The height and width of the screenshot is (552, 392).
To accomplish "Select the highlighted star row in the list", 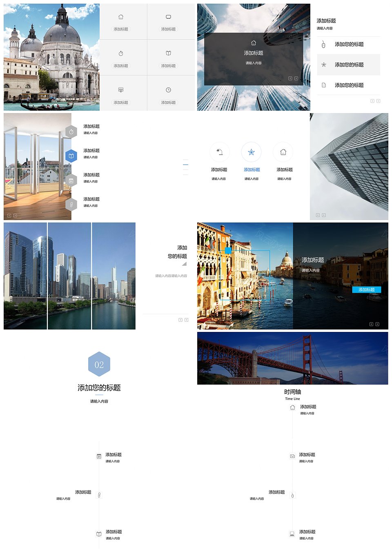I will [x=348, y=65].
